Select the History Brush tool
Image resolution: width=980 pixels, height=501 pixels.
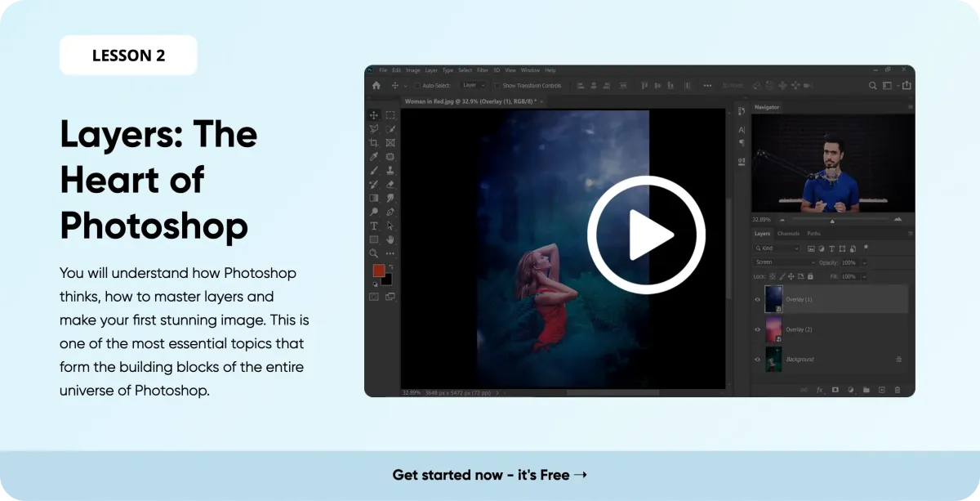pos(374,185)
